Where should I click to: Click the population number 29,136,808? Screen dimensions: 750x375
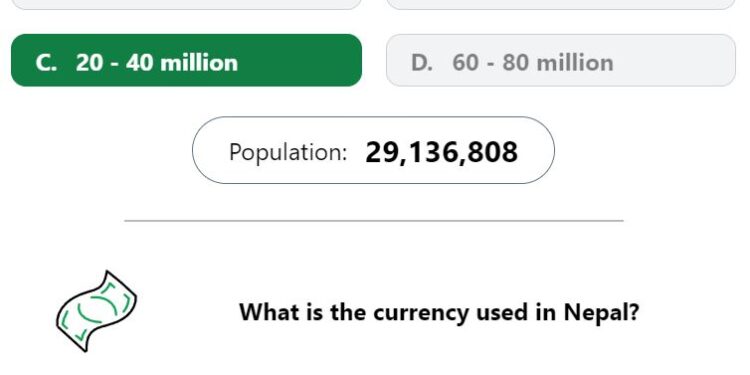tap(441, 153)
